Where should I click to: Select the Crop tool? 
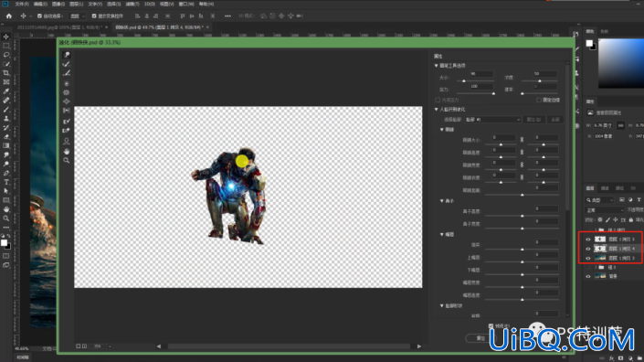pyautogui.click(x=6, y=73)
